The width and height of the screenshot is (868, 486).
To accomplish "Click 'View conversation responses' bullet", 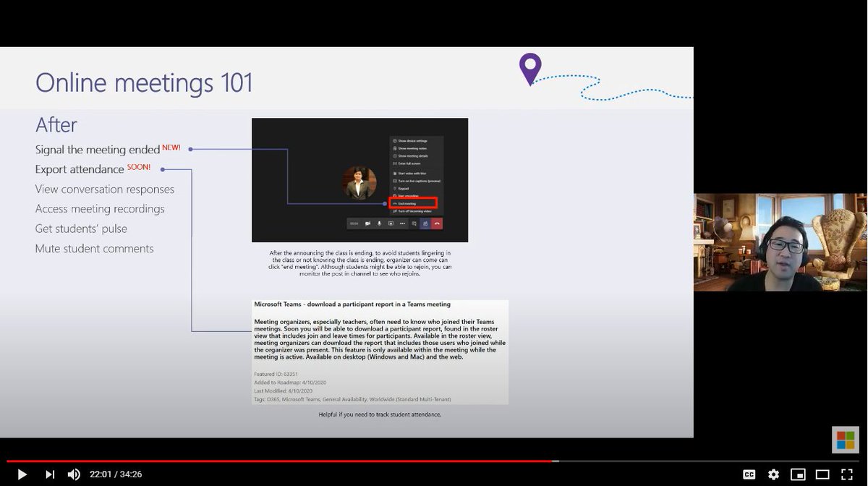I will (105, 189).
